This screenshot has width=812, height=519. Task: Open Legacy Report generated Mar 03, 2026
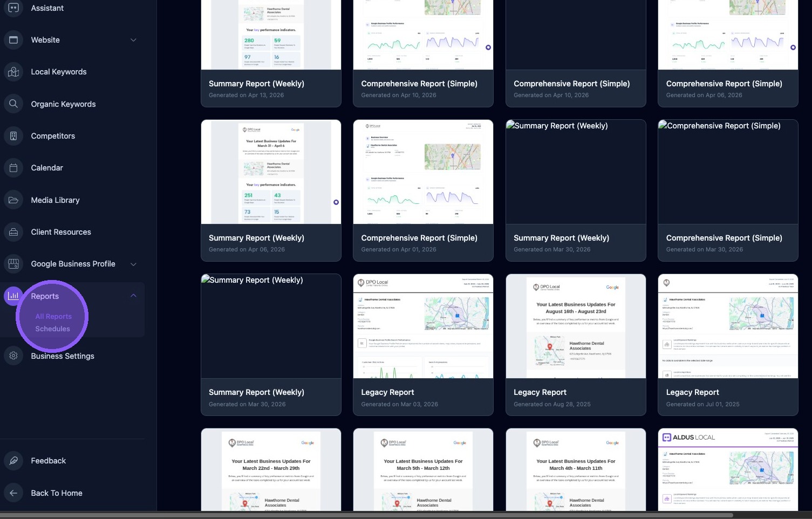(x=423, y=345)
